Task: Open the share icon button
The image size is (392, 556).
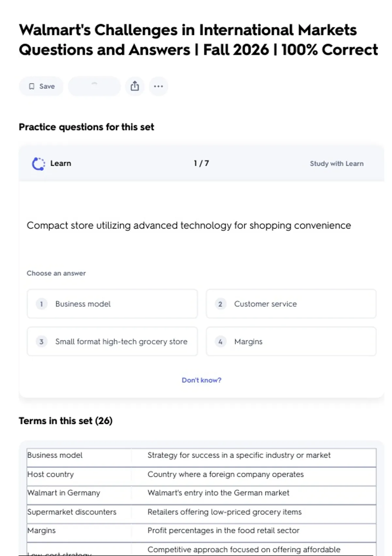Action: pyautogui.click(x=135, y=86)
